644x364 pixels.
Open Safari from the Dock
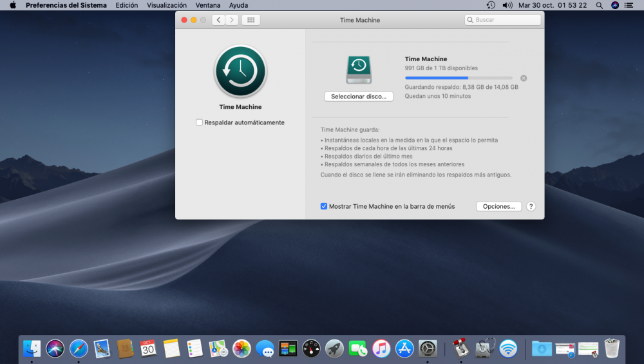coord(79,349)
